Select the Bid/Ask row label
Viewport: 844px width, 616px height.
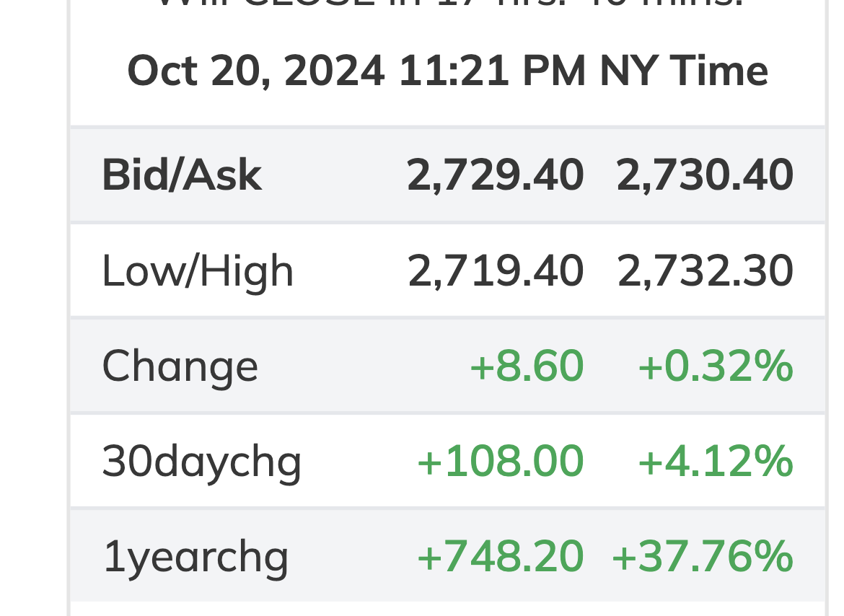tap(181, 175)
